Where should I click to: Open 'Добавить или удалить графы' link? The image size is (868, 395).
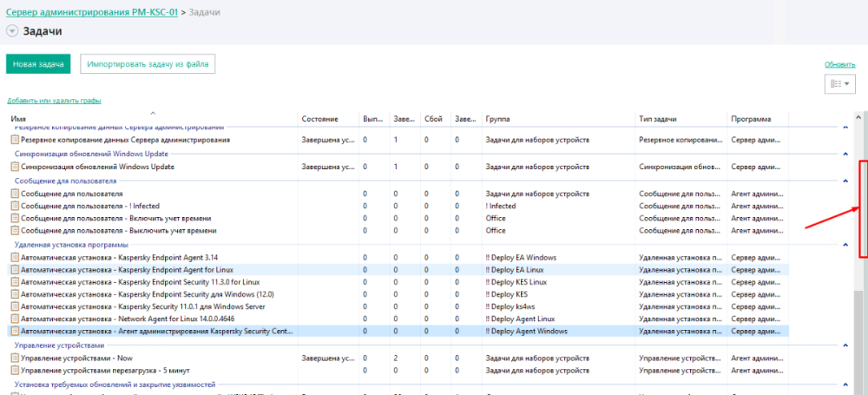coord(54,102)
